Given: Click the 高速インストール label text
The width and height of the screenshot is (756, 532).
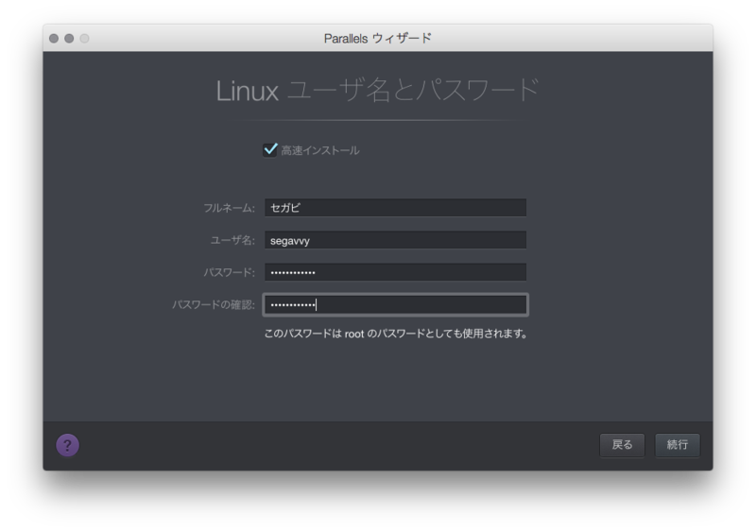Looking at the screenshot, I should coord(320,150).
